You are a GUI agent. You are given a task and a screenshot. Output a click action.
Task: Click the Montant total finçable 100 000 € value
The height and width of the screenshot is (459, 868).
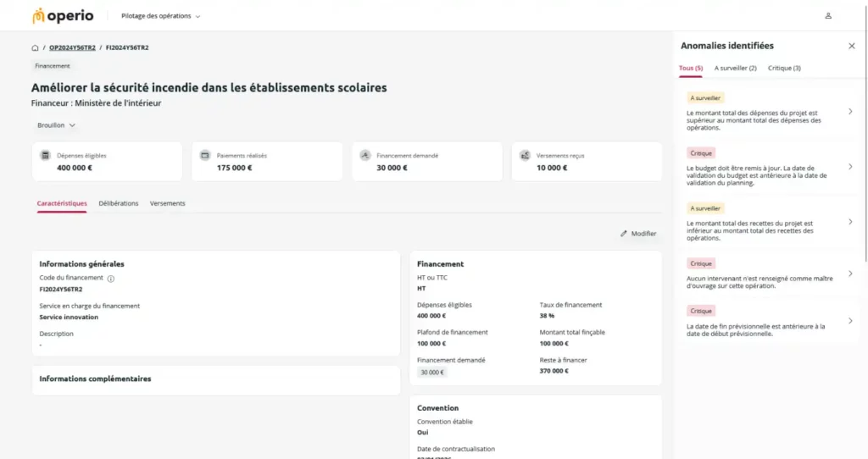(x=554, y=344)
